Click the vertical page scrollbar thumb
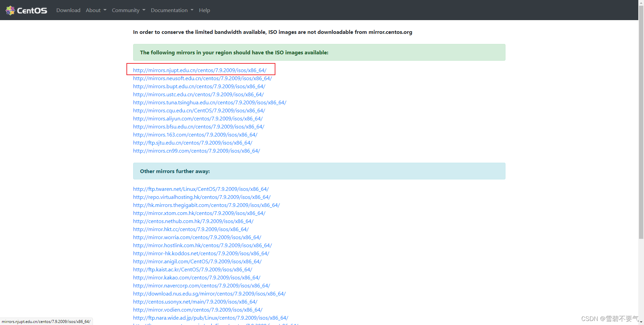Viewport: 644px width, 325px height. (x=641, y=122)
